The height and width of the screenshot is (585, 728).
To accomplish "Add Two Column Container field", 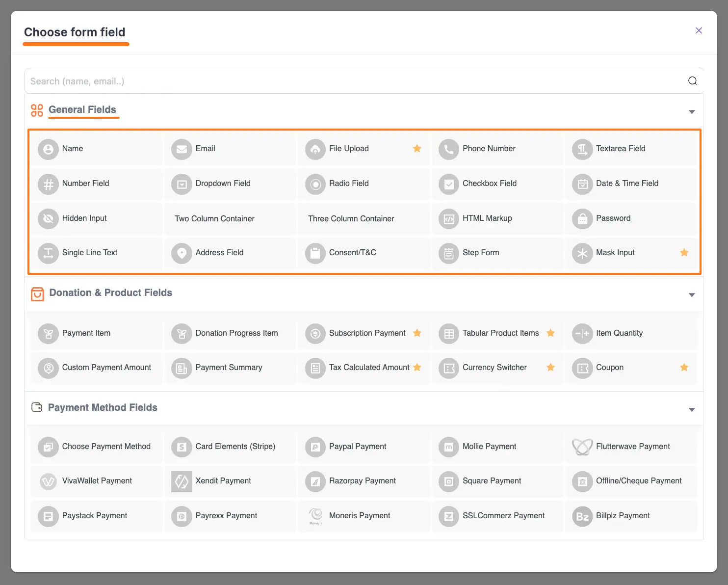I will click(214, 218).
